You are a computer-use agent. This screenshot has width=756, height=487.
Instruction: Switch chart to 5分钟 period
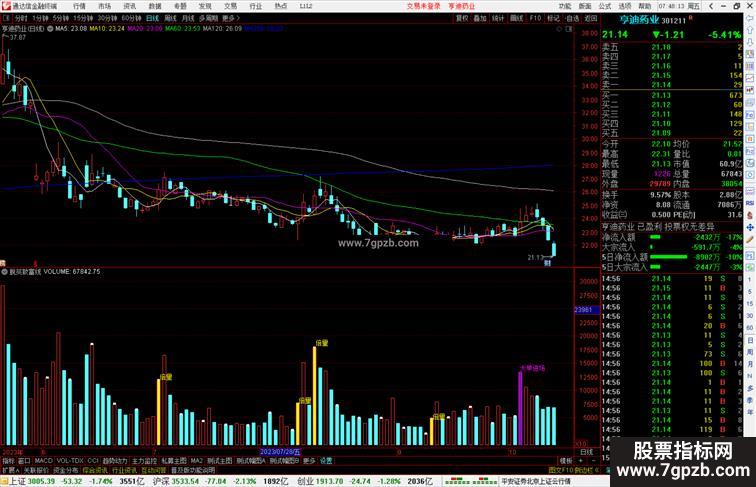(61, 18)
